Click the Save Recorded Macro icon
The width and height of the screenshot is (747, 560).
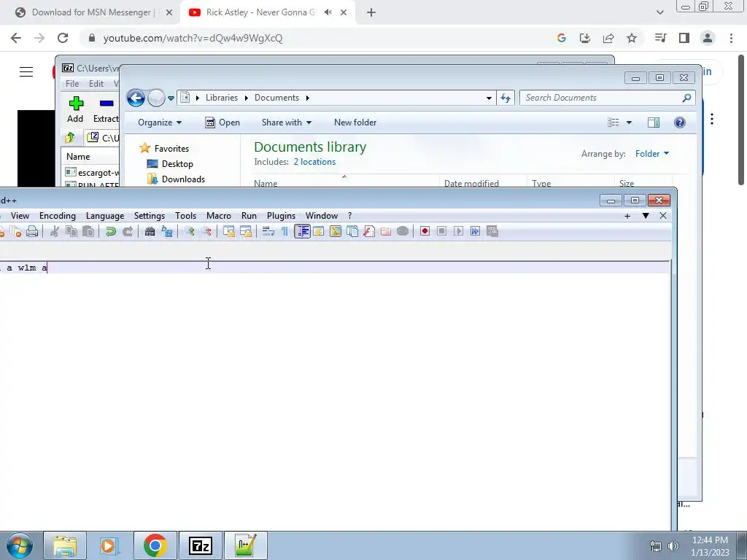click(x=492, y=231)
